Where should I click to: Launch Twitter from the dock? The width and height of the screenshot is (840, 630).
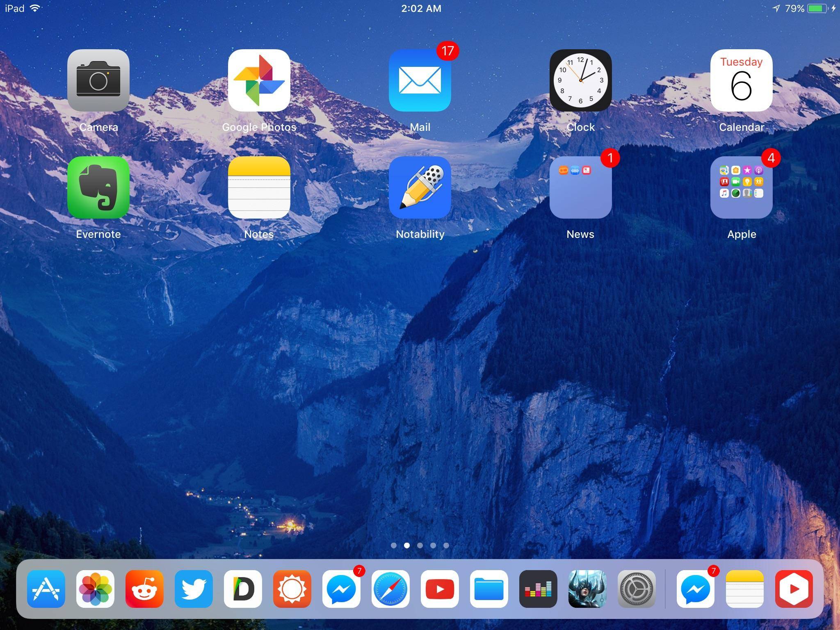pos(194,589)
